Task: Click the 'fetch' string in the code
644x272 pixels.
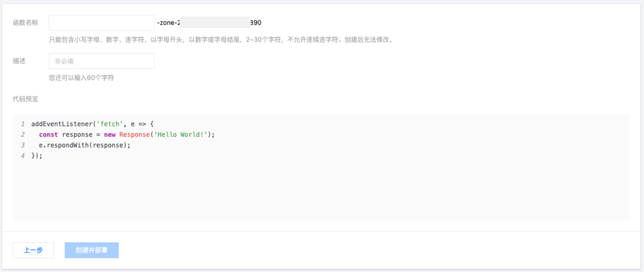Action: tap(110, 124)
